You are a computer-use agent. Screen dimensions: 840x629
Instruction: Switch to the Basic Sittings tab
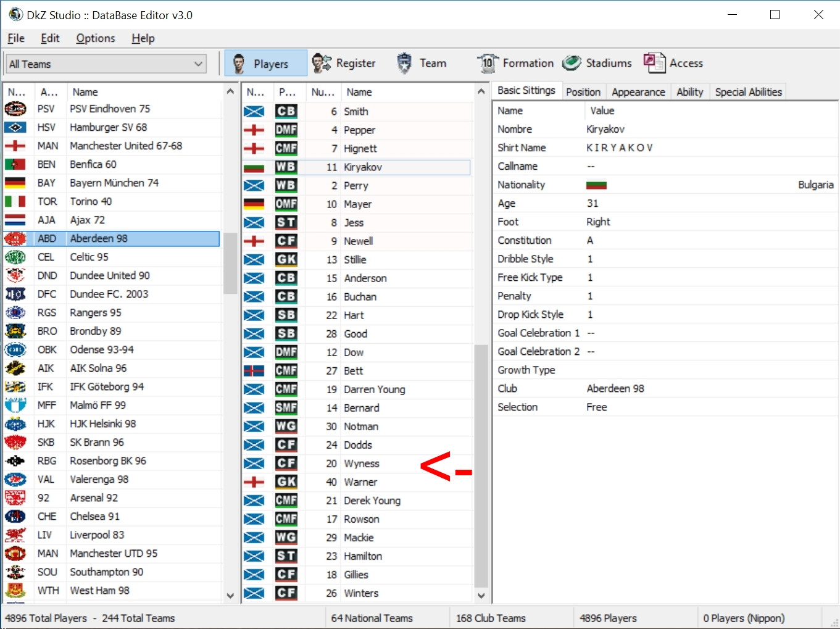pos(526,91)
